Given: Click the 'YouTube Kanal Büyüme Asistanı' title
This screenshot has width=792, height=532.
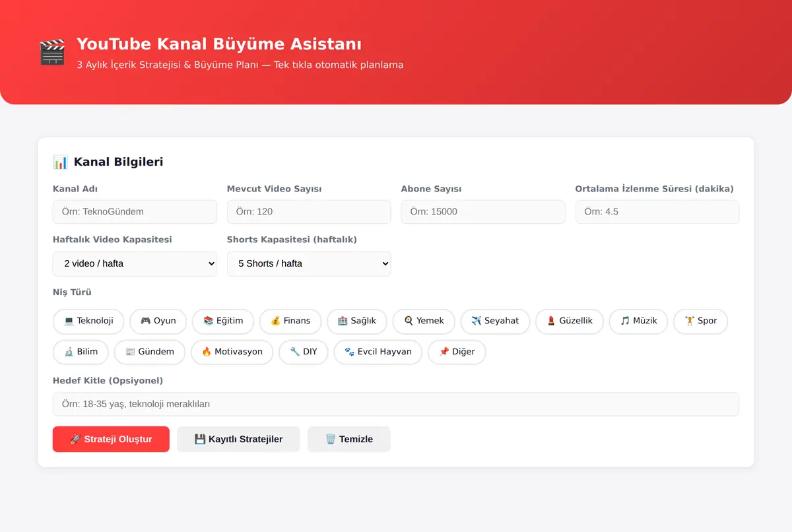Looking at the screenshot, I should click(x=219, y=44).
